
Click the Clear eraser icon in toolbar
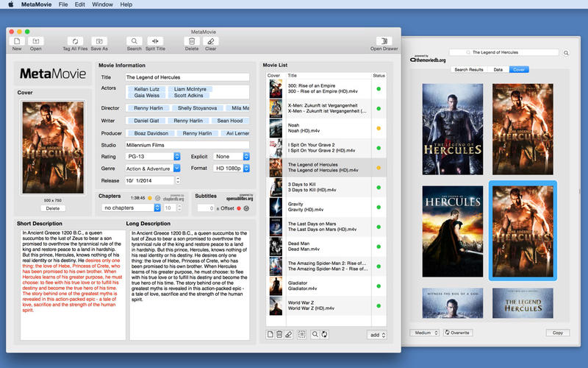(x=210, y=41)
